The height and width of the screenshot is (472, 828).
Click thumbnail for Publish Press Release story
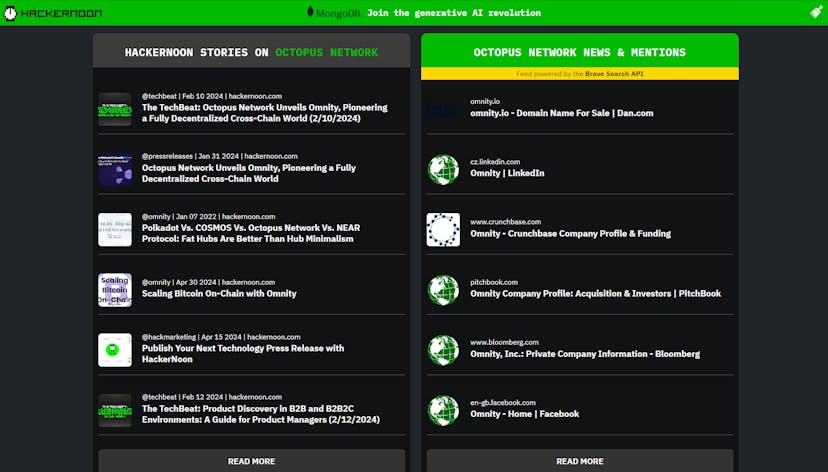point(115,349)
